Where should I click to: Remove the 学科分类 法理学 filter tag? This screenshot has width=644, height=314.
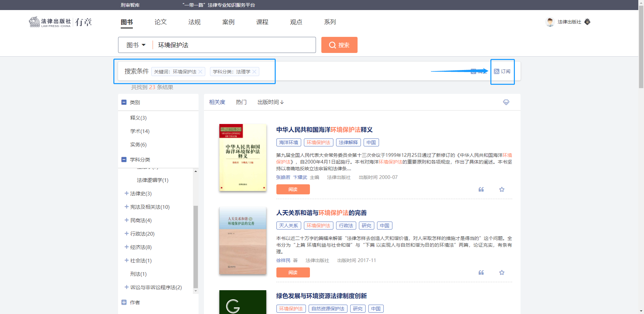(x=254, y=72)
